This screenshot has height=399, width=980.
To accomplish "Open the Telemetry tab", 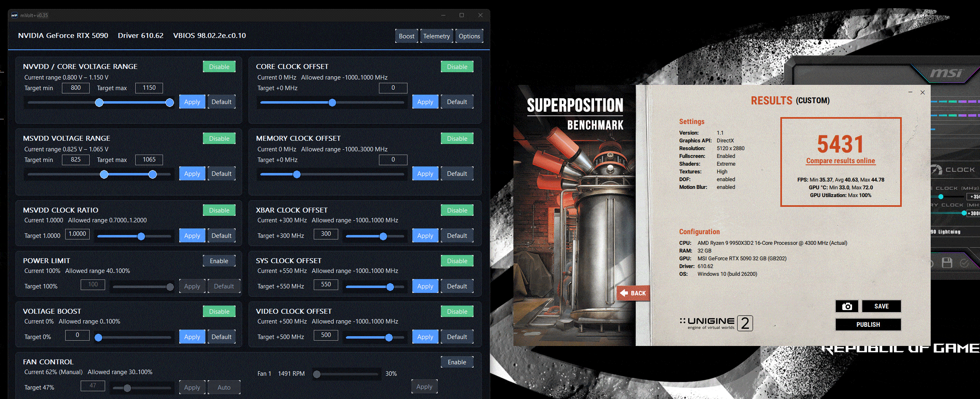I will coord(436,36).
